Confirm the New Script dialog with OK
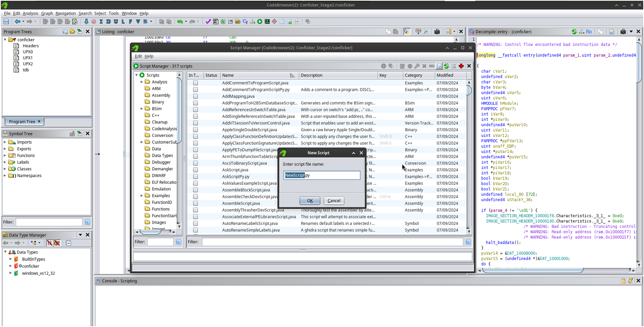The image size is (644, 327). tap(310, 200)
